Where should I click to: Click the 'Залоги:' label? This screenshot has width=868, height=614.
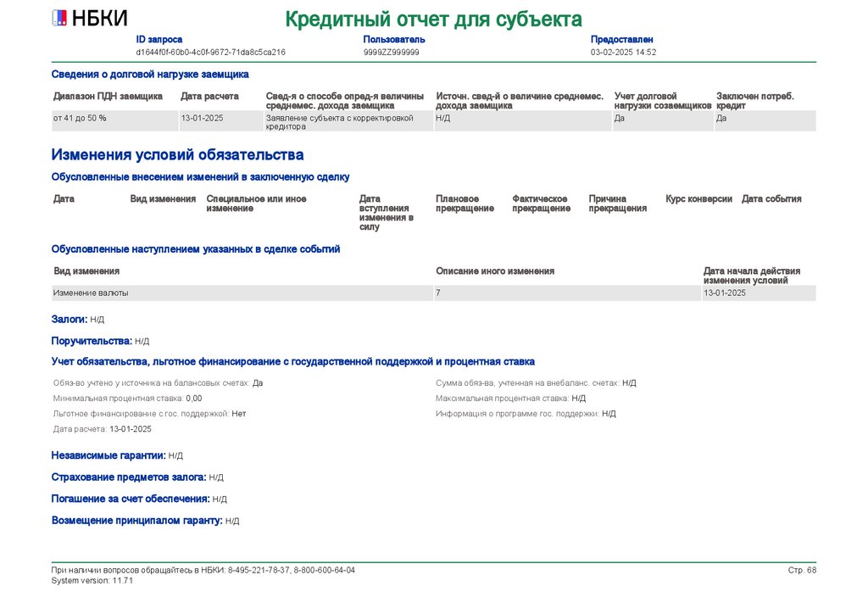coord(70,320)
